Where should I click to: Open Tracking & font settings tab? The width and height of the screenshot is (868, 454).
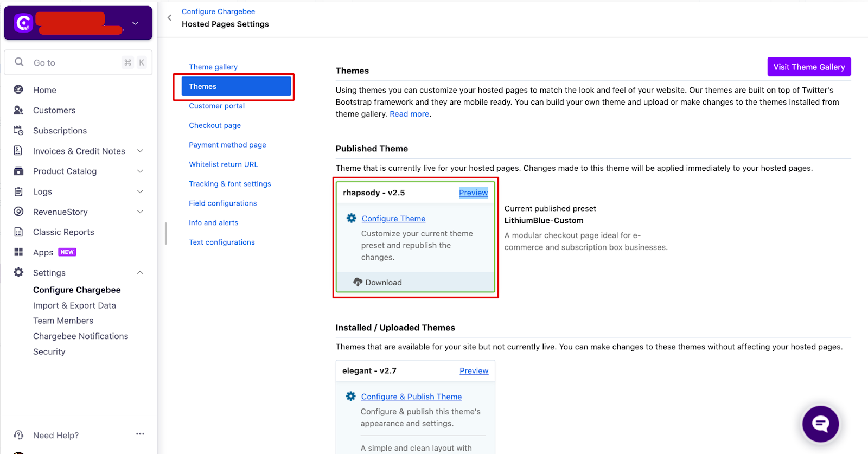[x=230, y=184]
